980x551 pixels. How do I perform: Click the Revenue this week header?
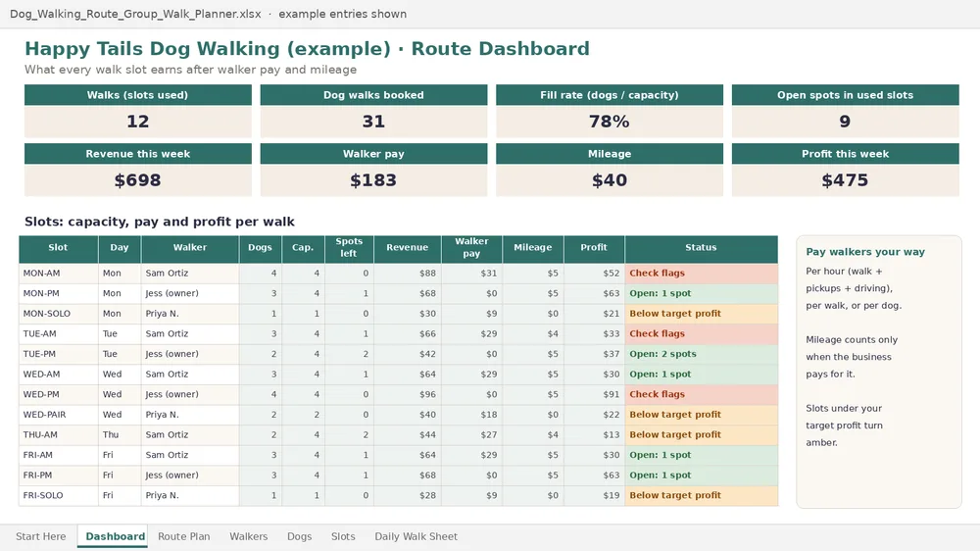137,154
